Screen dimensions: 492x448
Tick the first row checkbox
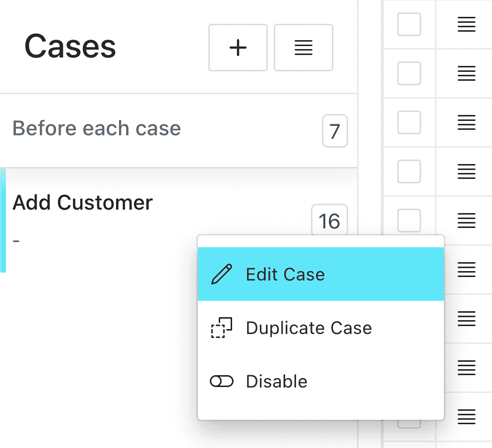409,24
